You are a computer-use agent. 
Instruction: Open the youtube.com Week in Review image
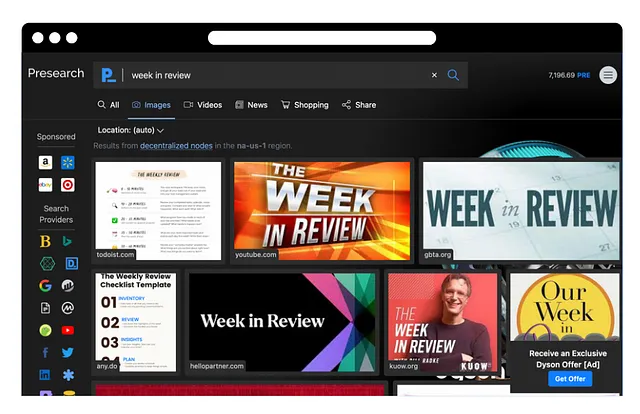322,211
